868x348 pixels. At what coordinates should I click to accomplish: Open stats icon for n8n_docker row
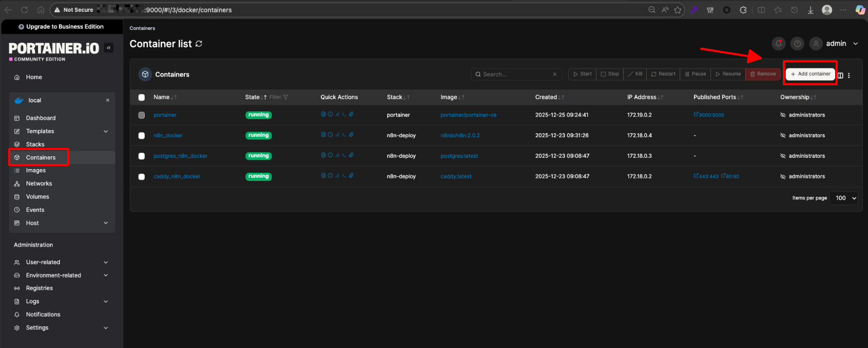click(337, 134)
